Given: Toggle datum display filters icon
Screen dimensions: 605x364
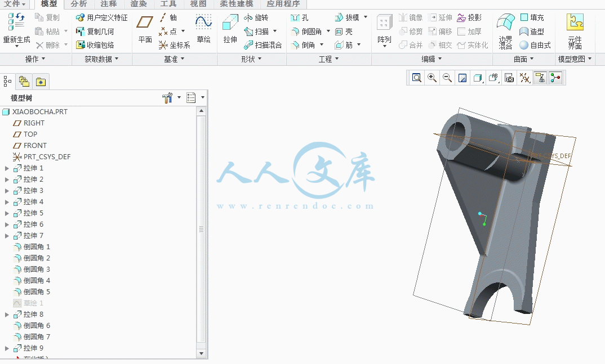Looking at the screenshot, I should click(525, 78).
